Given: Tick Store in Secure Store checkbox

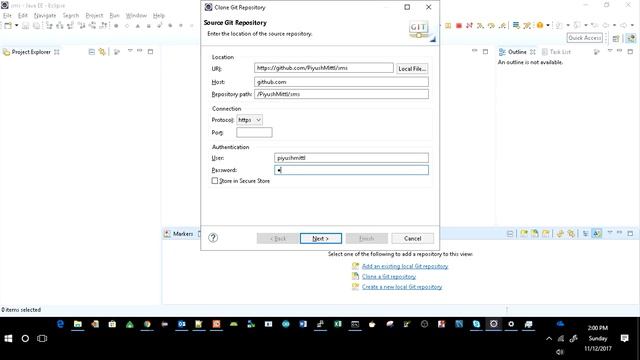Looking at the screenshot, I should coord(215,180).
